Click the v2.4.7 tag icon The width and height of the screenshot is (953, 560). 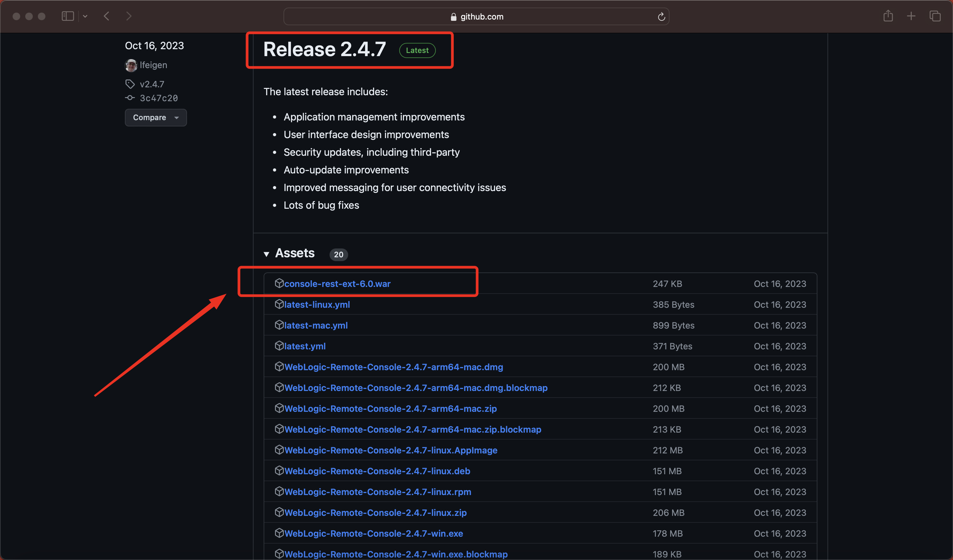tap(130, 84)
